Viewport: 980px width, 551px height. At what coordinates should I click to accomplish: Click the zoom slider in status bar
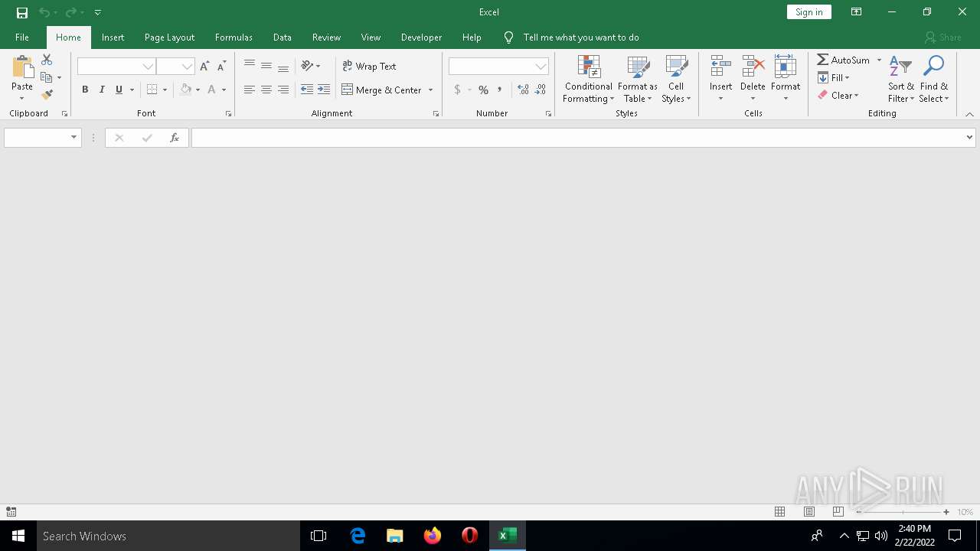coord(903,512)
